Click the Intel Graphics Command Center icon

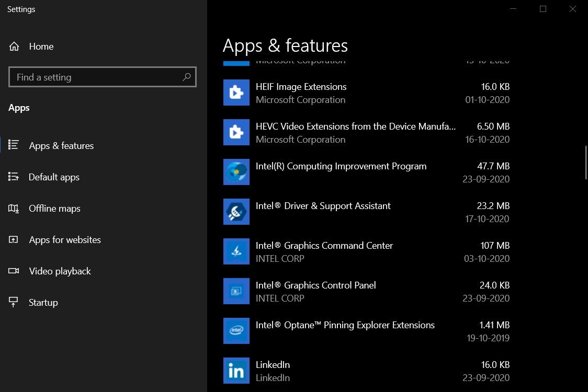(236, 251)
